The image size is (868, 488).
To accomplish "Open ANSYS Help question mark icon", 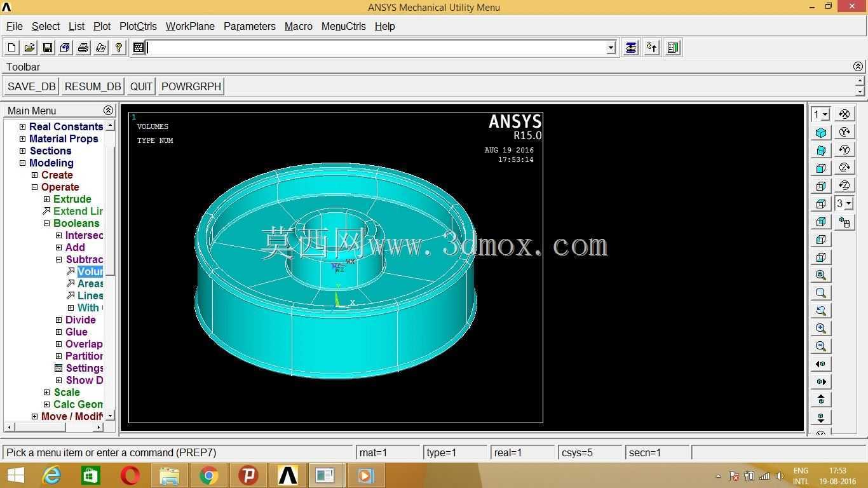I will [118, 48].
